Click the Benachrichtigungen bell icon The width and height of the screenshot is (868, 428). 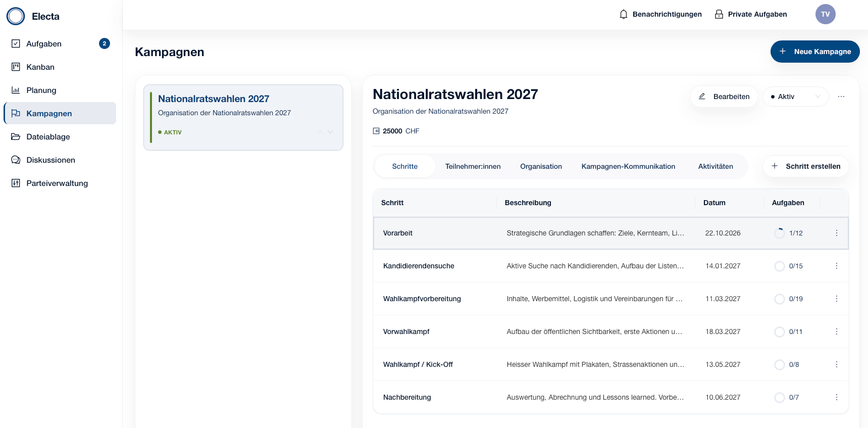pyautogui.click(x=624, y=14)
